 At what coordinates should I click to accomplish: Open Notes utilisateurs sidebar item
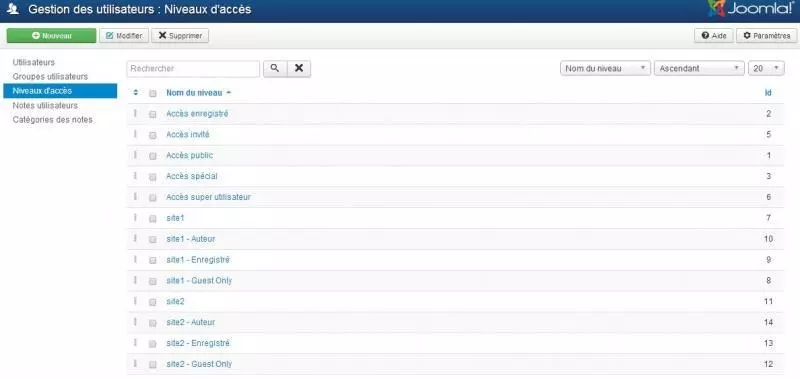[45, 106]
